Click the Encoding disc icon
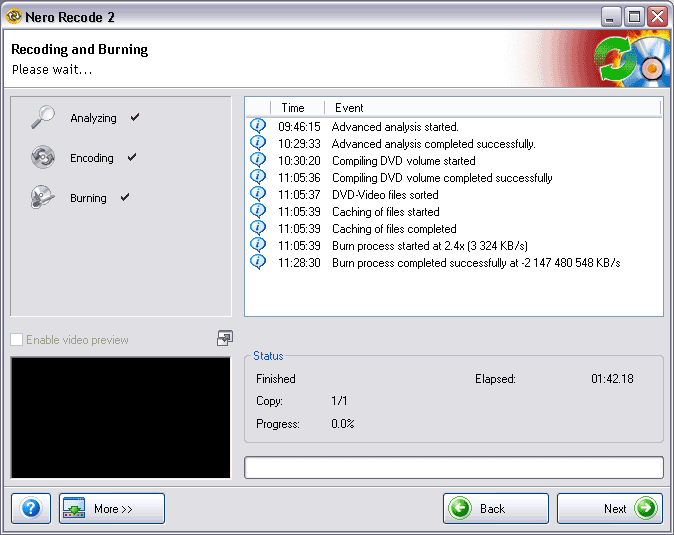Screen dimensions: 674x535 (43, 157)
